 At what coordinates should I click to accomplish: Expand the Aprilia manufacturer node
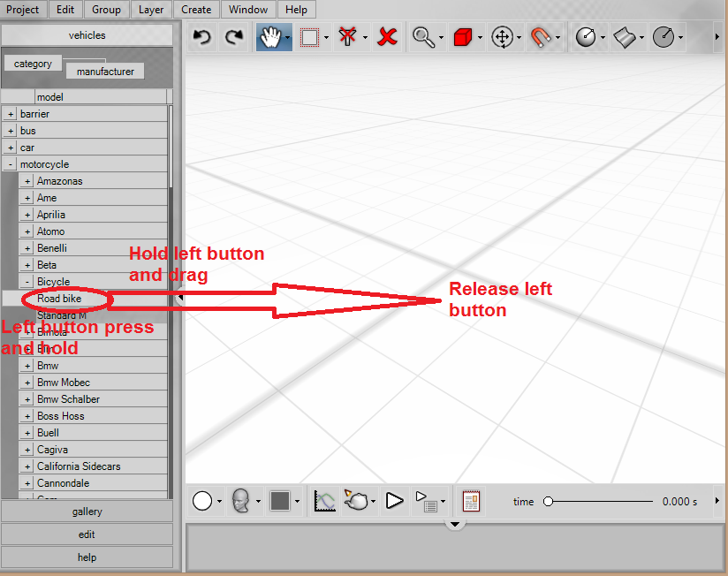pos(27,215)
